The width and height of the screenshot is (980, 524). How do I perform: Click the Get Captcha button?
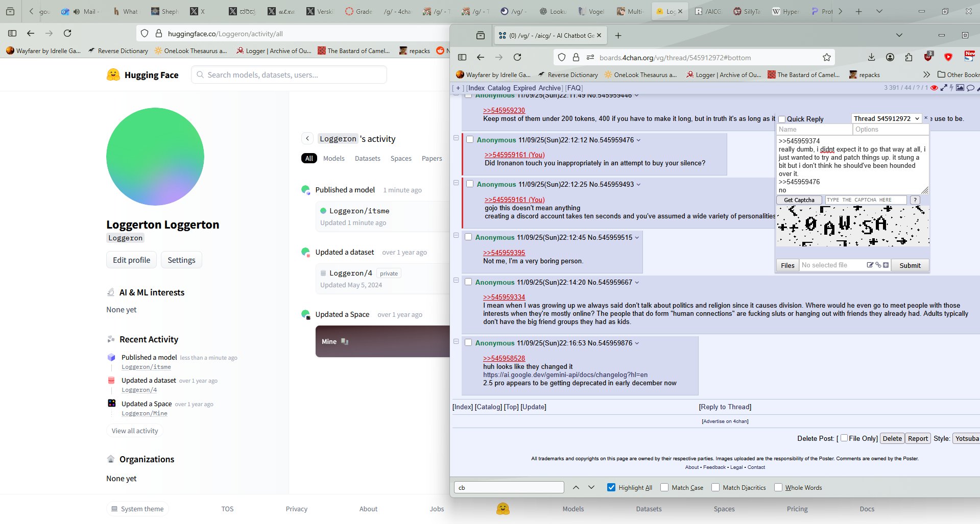coord(799,200)
